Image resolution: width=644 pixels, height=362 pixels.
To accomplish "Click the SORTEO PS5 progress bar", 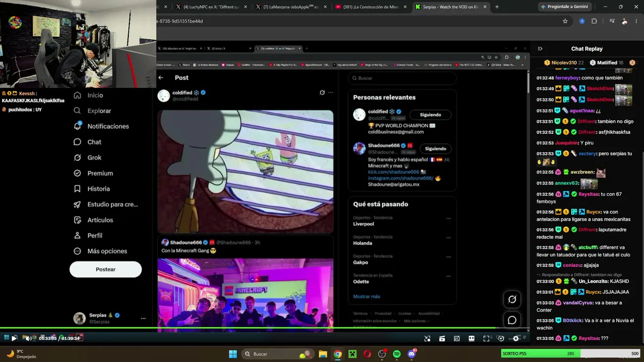I will (571, 353).
